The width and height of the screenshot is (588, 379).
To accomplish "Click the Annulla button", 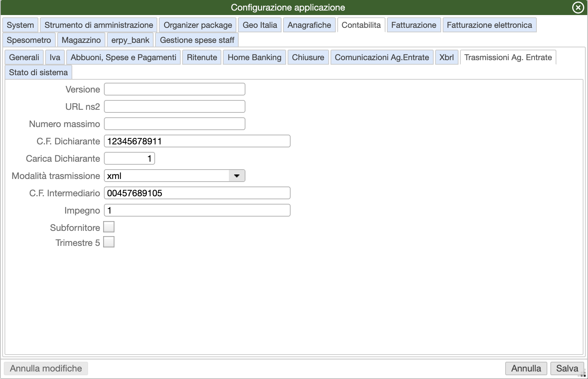I will [x=526, y=368].
